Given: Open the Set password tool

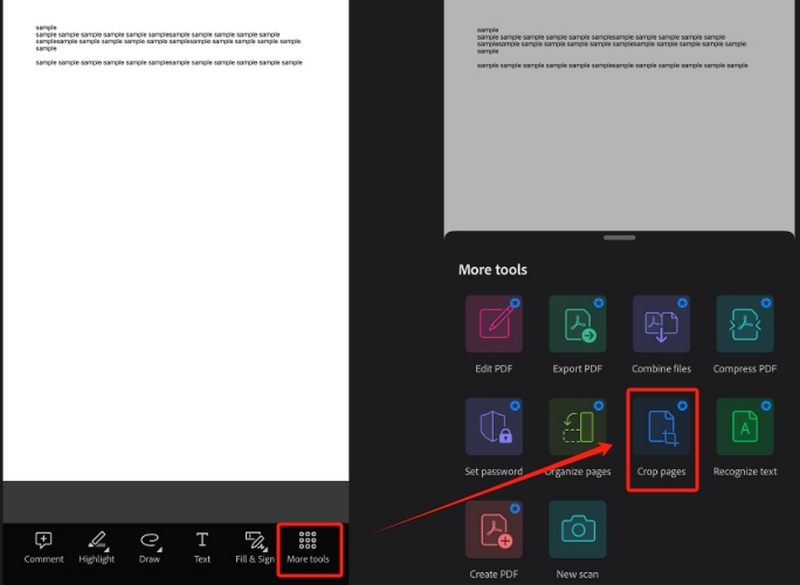Looking at the screenshot, I should [x=493, y=426].
